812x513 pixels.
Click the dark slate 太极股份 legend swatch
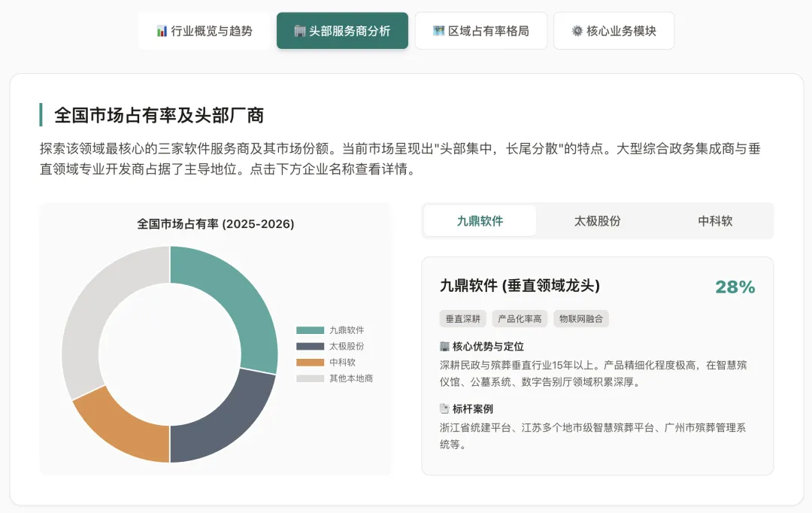(x=311, y=346)
